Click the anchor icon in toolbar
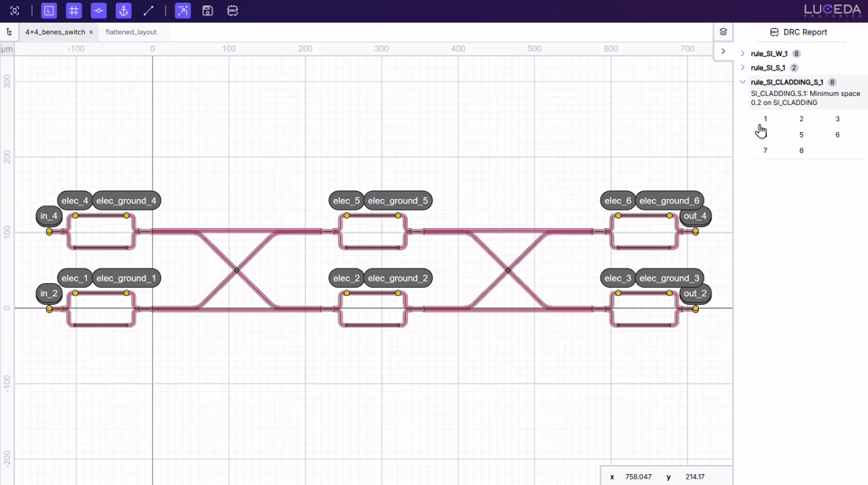The width and height of the screenshot is (868, 485). coord(124,11)
